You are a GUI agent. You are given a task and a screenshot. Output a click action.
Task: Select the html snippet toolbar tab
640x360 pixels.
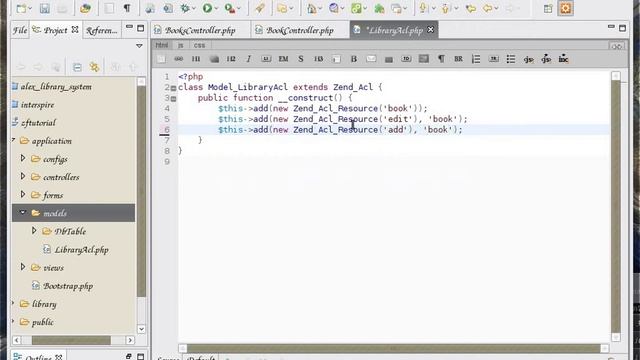[x=162, y=45]
